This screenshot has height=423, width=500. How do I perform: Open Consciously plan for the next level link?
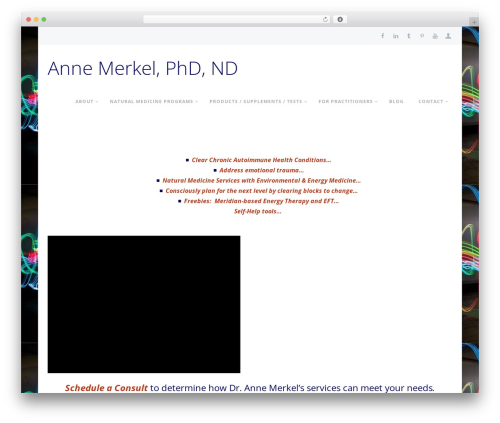coord(262,191)
